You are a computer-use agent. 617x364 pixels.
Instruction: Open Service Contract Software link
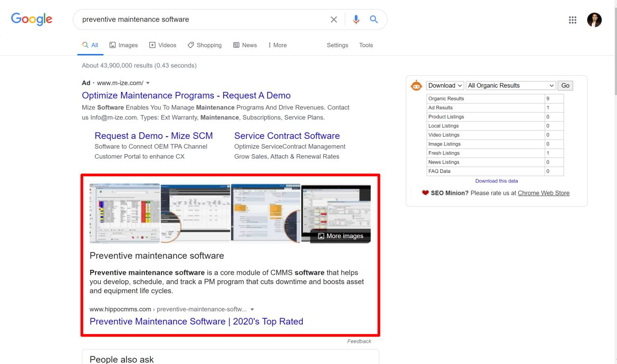click(287, 136)
